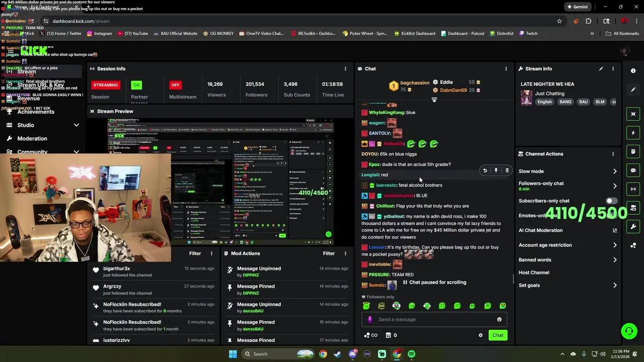This screenshot has height=362, width=644.
Task: Select the headphones emote in the quick emotes
Action: coord(396,306)
